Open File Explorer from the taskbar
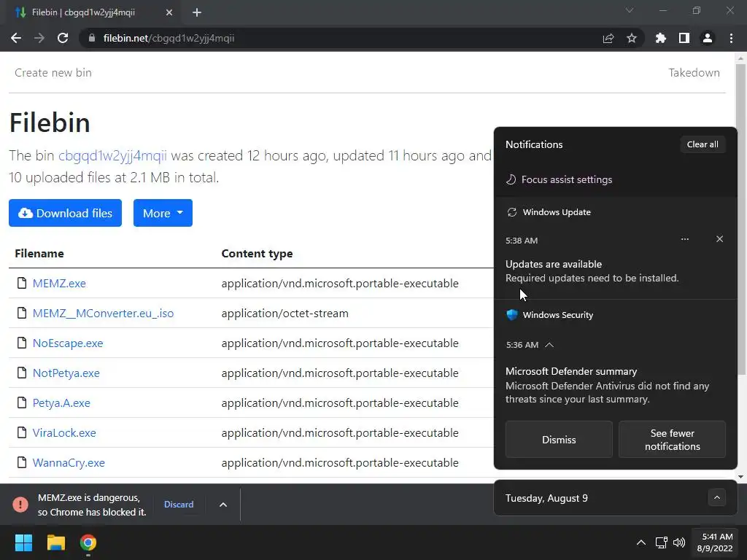The image size is (747, 560). [56, 542]
